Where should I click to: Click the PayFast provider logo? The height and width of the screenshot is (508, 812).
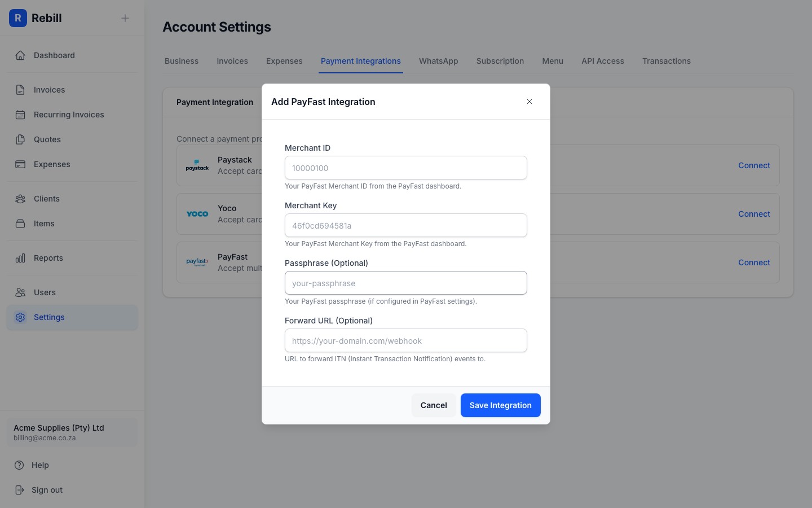tap(197, 262)
